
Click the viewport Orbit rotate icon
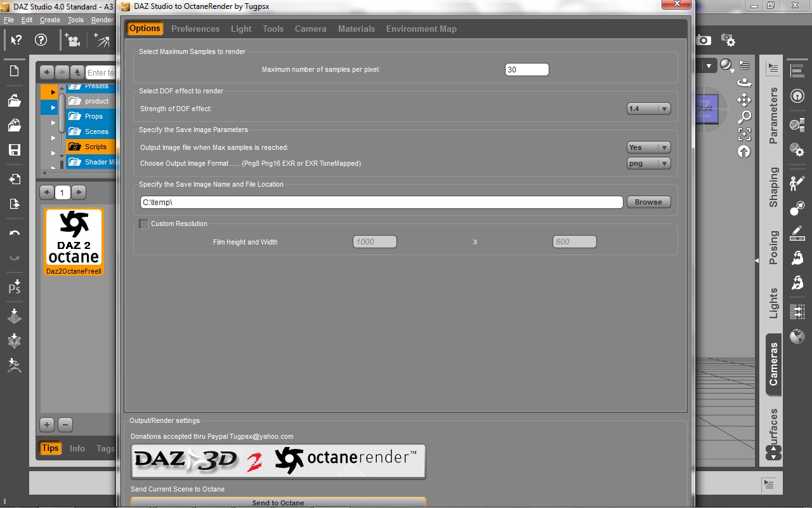(744, 83)
